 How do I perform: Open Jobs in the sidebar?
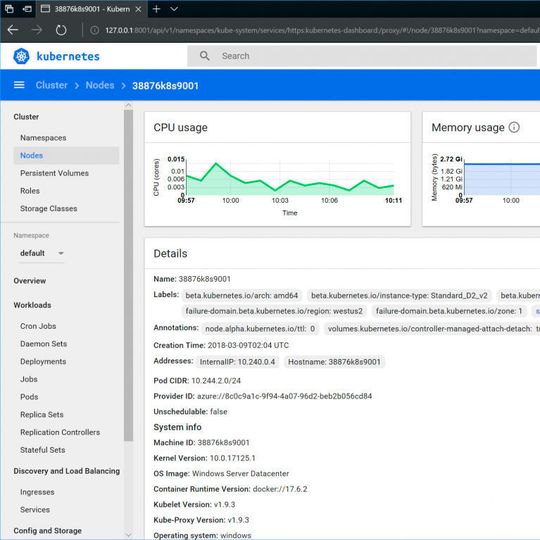tap(29, 379)
